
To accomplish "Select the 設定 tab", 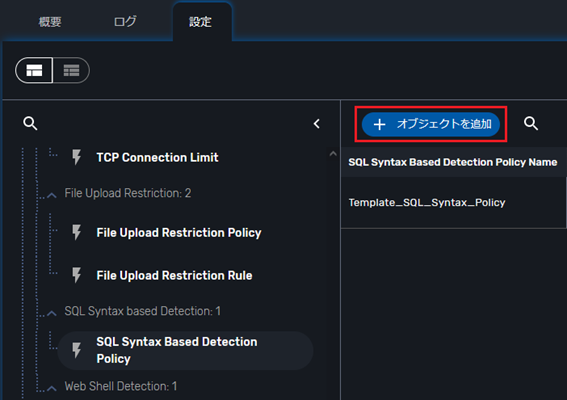I will pyautogui.click(x=201, y=22).
